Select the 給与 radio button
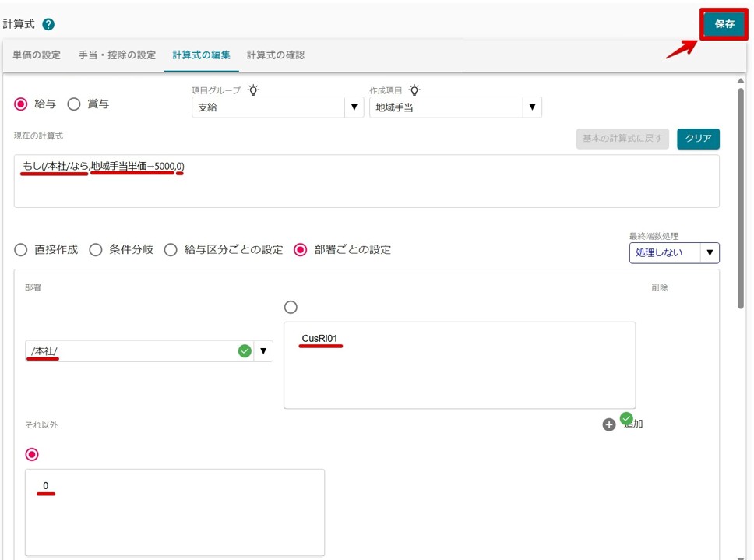This screenshot has height=560, width=754. point(21,104)
